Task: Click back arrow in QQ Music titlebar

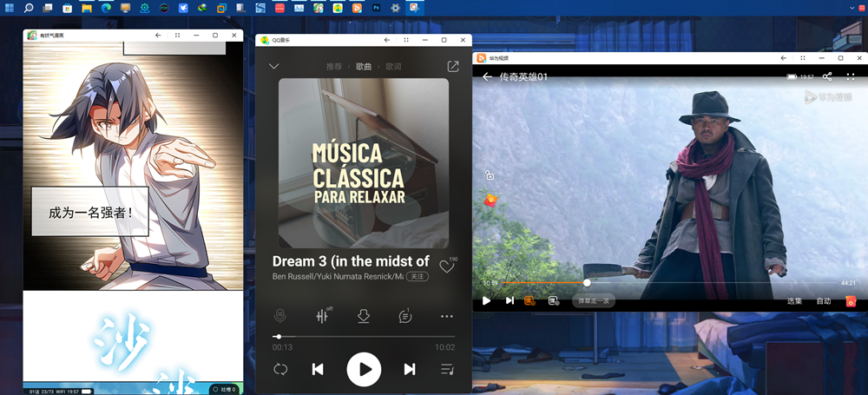Action: tap(387, 40)
